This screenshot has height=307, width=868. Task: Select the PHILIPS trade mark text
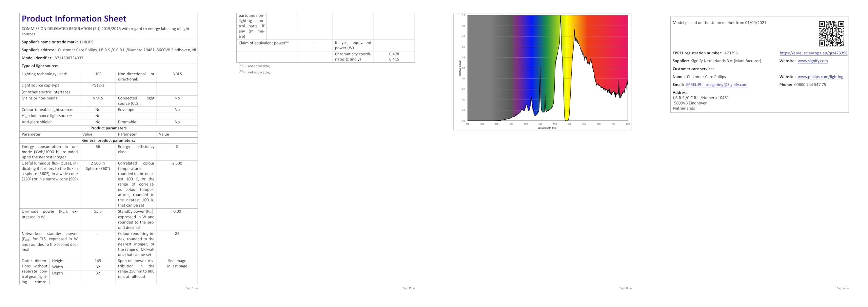86,42
